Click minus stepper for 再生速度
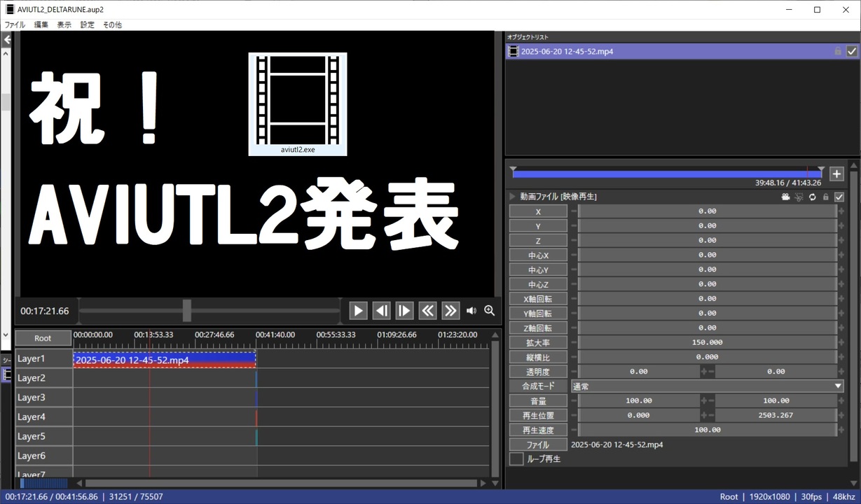Screen dimensions: 861x504 574,430
